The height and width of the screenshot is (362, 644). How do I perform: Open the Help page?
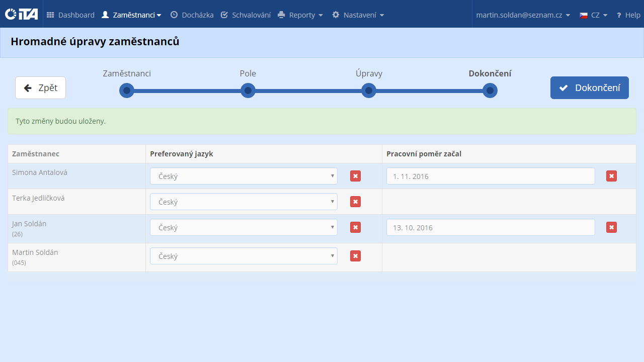click(628, 15)
